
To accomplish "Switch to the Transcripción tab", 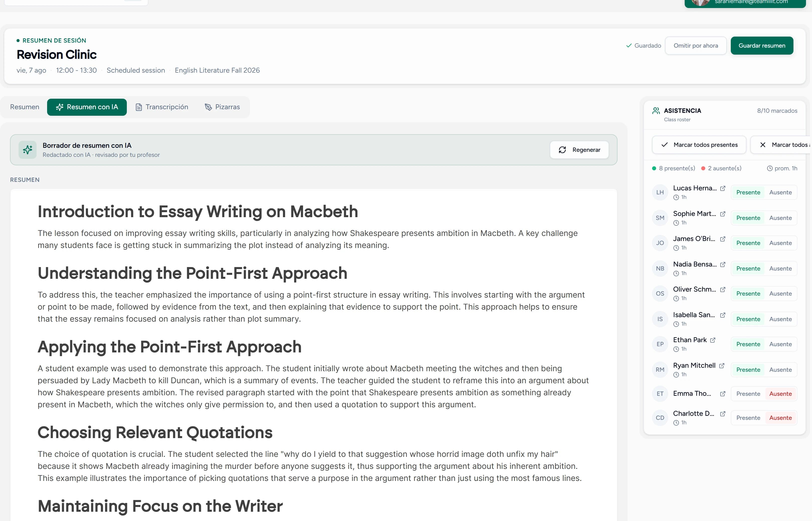I will [x=162, y=107].
